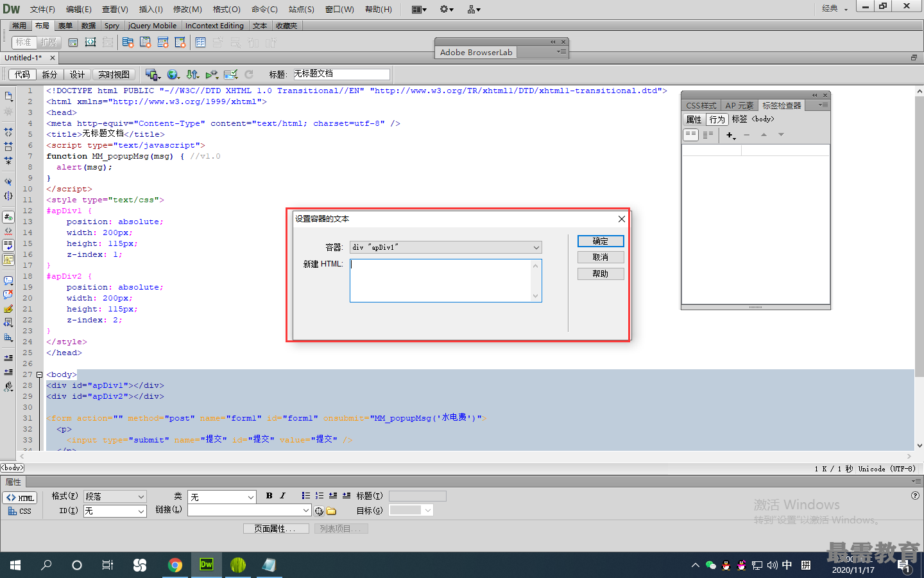
Task: Click the 帮助 button in dialog
Action: pyautogui.click(x=601, y=274)
